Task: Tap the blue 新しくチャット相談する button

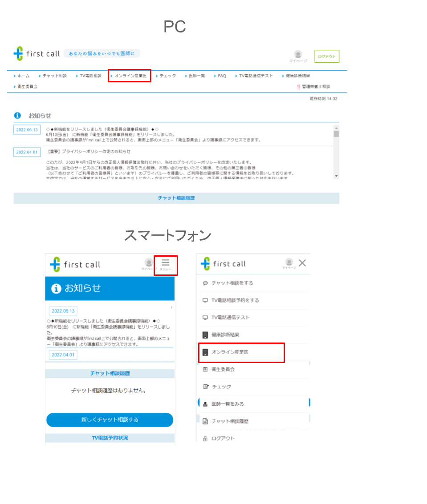Action: [x=110, y=419]
